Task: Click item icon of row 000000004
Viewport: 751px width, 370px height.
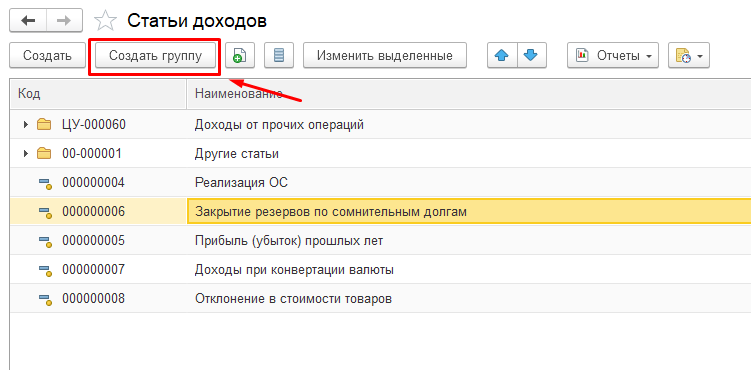Action: (45, 183)
